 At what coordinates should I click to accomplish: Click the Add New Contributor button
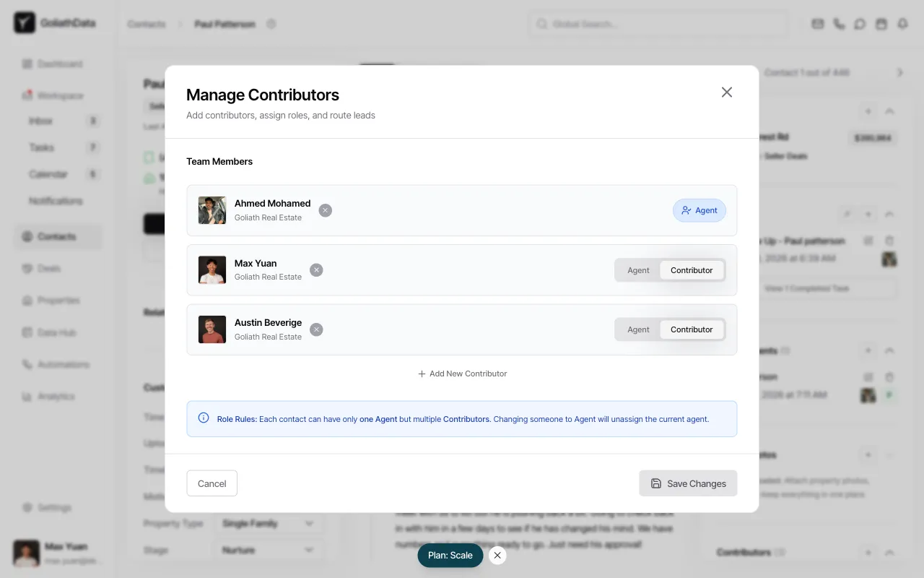click(x=462, y=374)
